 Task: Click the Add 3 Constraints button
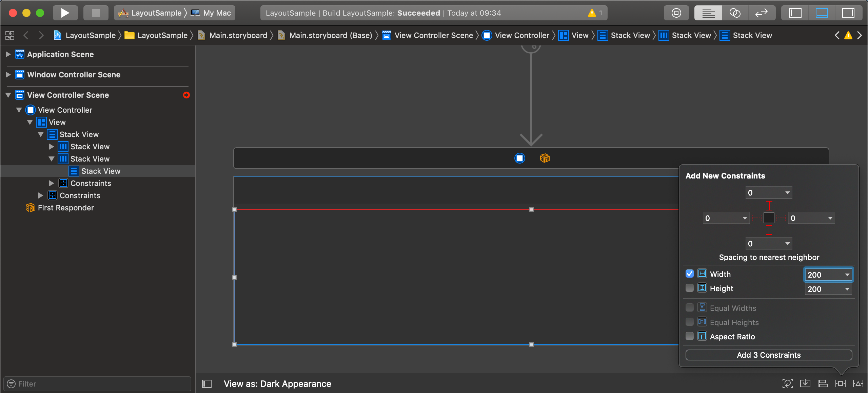pos(769,355)
